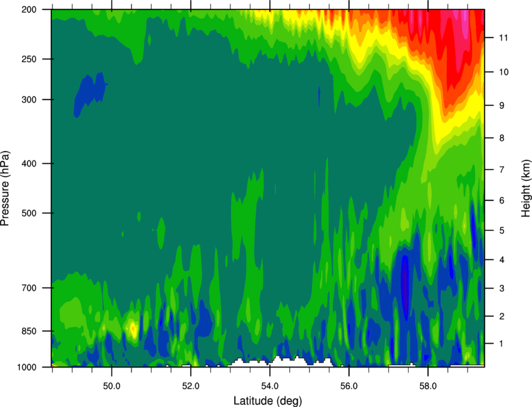Image resolution: width=532 pixels, height=407 pixels.
Task: Click the 56.0 latitude tick label
Action: (x=349, y=386)
